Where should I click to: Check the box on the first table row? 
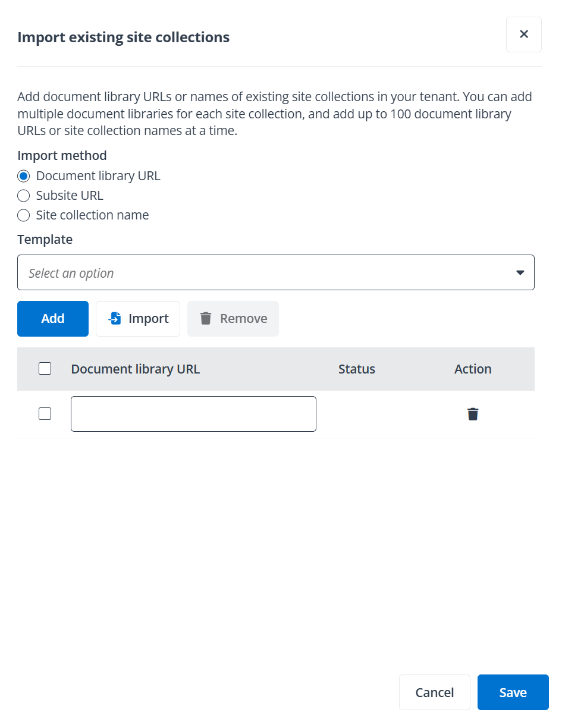pyautogui.click(x=45, y=413)
